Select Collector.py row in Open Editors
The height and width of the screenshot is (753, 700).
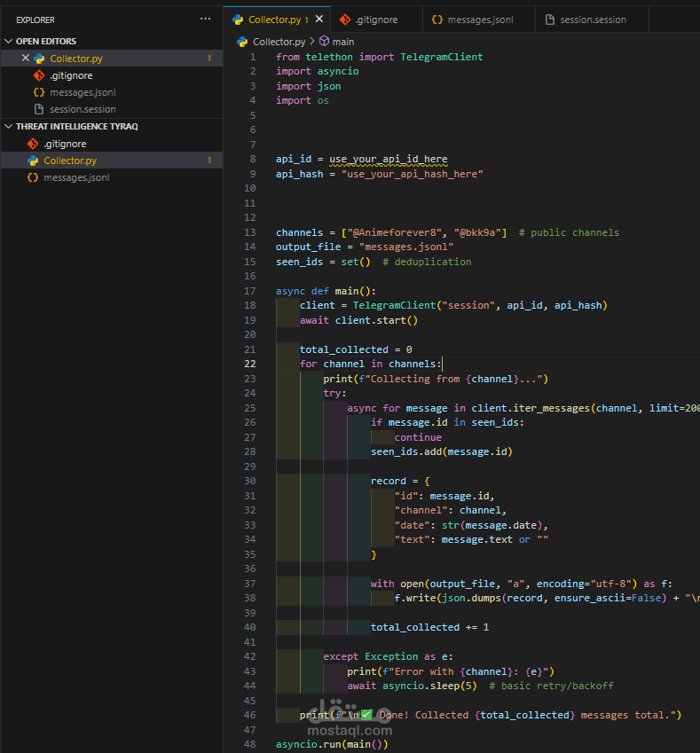point(112,59)
